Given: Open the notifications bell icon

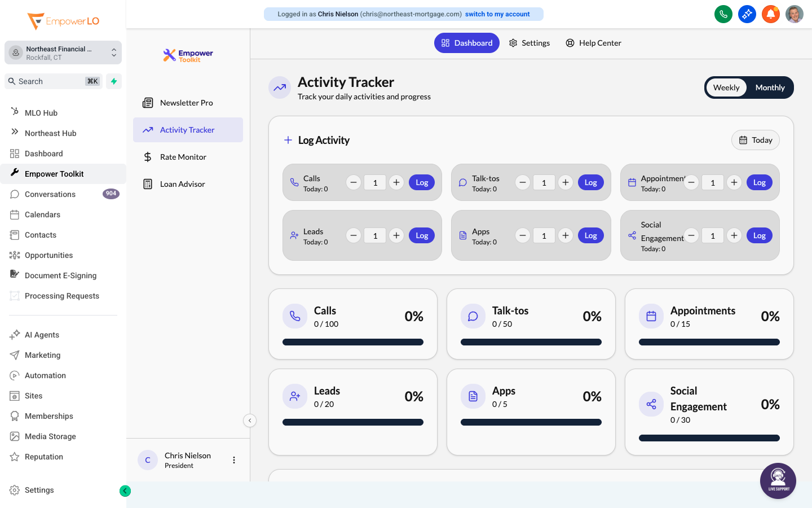Looking at the screenshot, I should point(771,14).
